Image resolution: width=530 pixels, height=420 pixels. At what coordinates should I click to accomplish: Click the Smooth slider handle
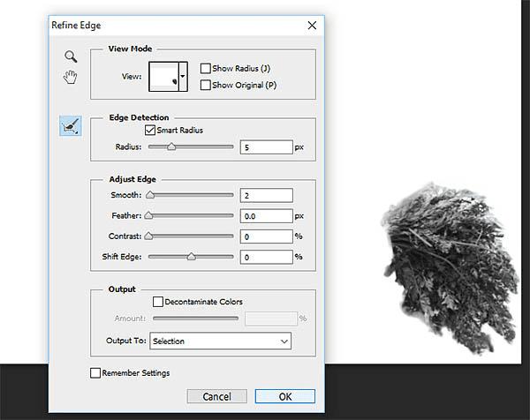click(150, 195)
